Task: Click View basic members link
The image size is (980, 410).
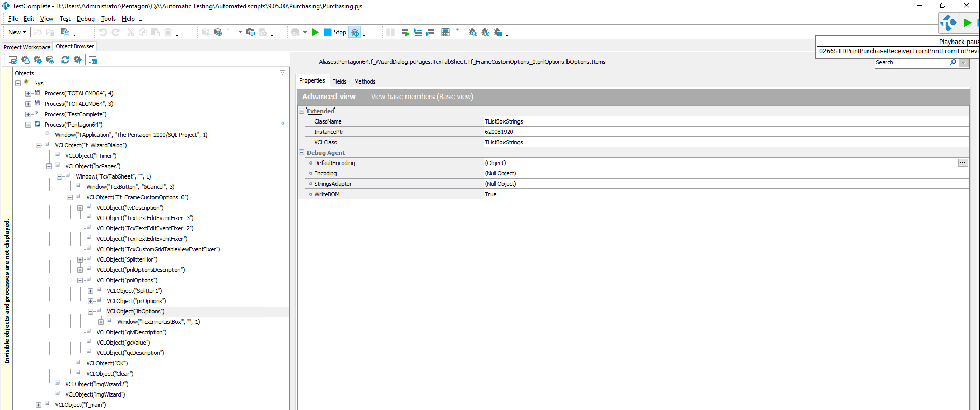Action: pyautogui.click(x=422, y=97)
